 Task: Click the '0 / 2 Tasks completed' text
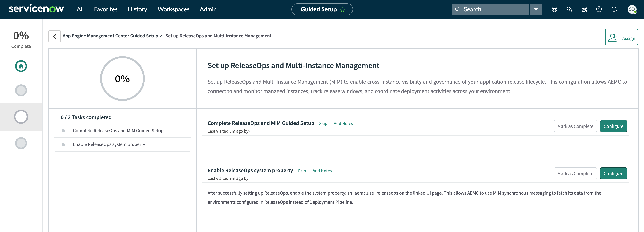[86, 117]
